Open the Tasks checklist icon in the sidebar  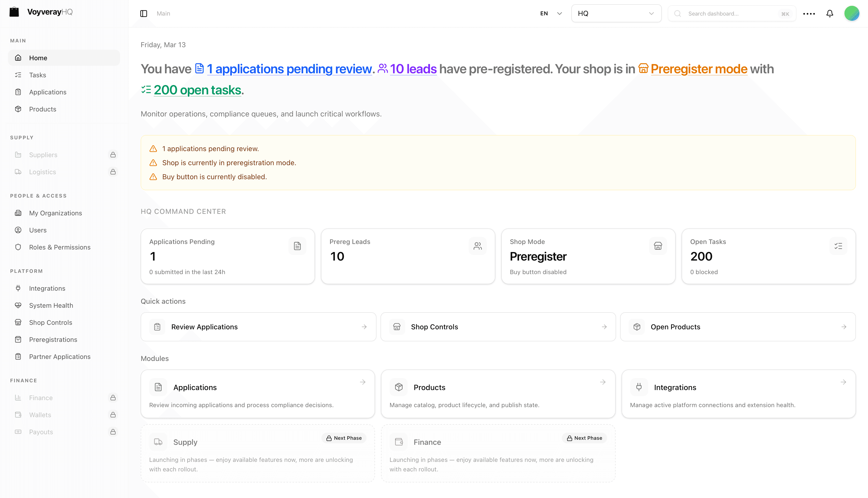point(18,75)
